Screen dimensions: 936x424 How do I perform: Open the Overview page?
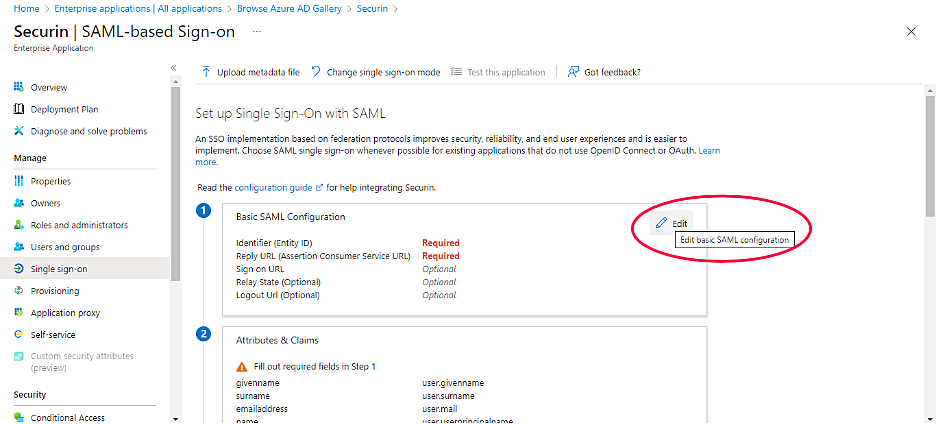tap(49, 87)
